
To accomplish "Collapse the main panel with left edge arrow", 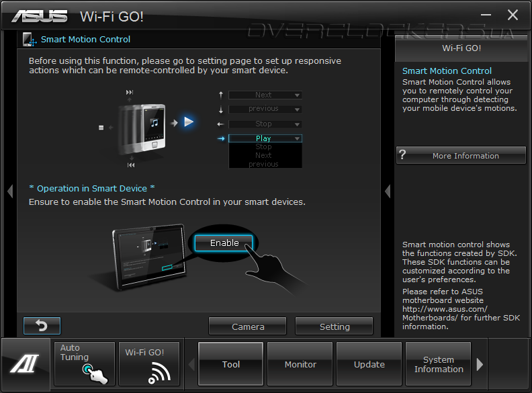I will [10, 191].
